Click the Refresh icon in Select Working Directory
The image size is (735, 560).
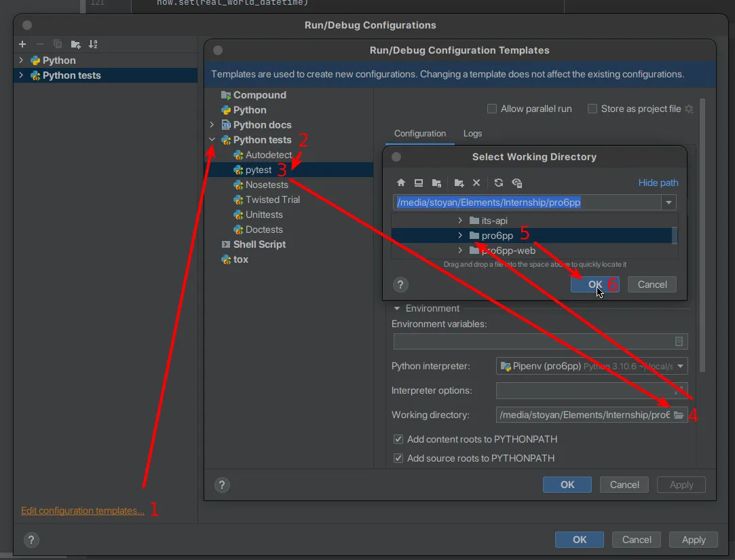pyautogui.click(x=499, y=183)
